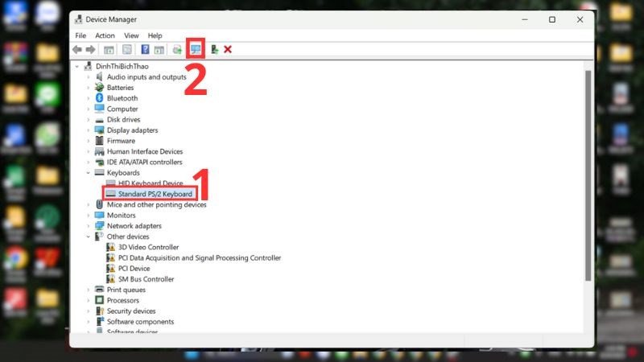This screenshot has height=362, width=644.
Task: Click the green arrow enable device icon
Action: [x=214, y=50]
